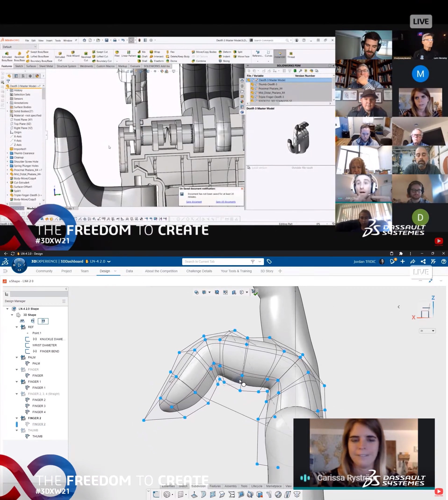Viewport: 448px width, 500px height.
Task: Toggle Instant3D in SolidWorks ribbon
Action: tap(280, 55)
